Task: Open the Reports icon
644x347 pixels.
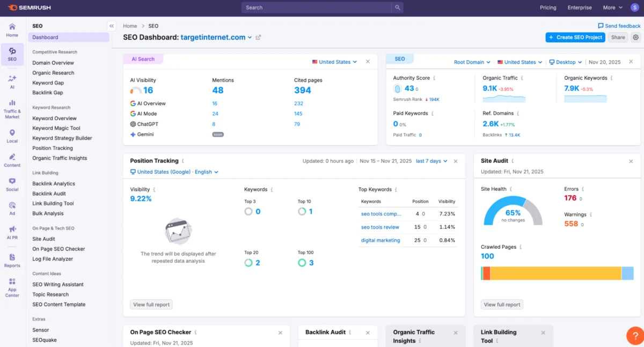Action: point(12,261)
